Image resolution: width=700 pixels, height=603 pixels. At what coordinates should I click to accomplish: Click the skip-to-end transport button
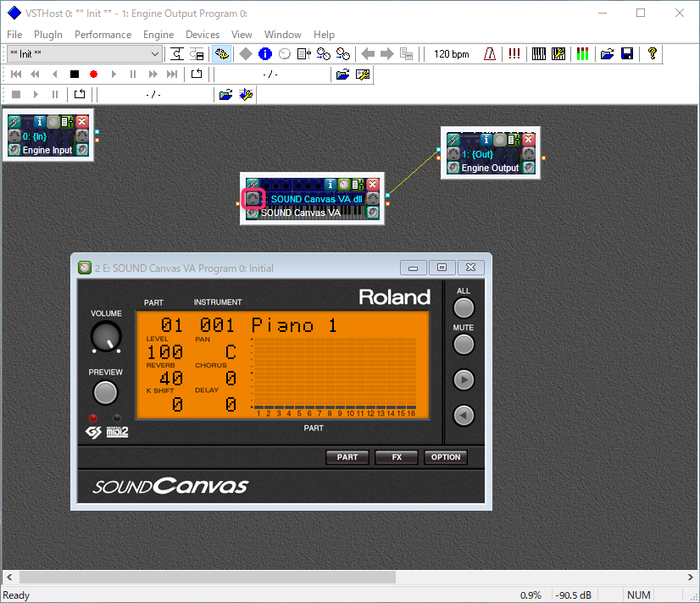tap(172, 74)
